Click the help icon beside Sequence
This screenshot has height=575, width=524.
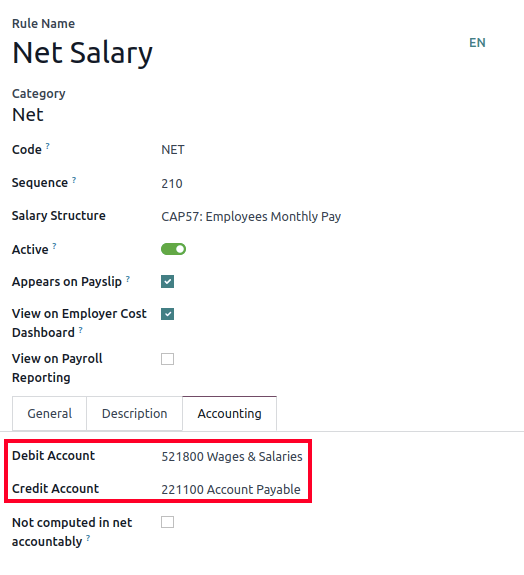click(74, 179)
